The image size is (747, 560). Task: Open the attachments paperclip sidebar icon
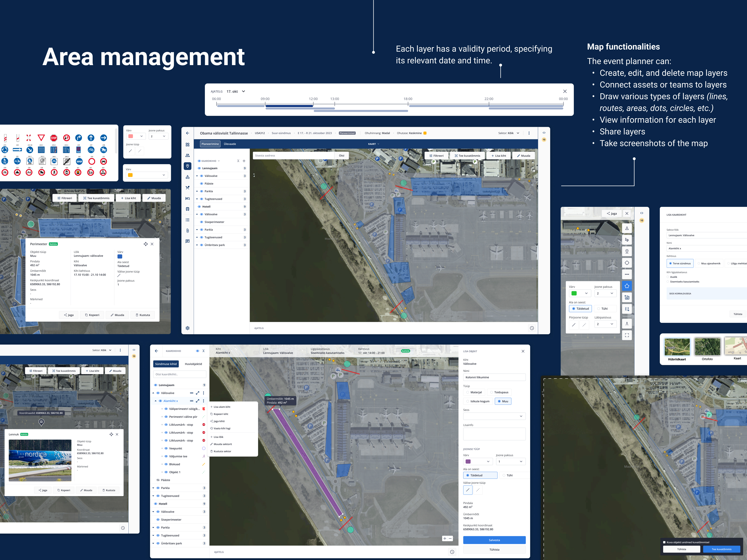pos(187,230)
